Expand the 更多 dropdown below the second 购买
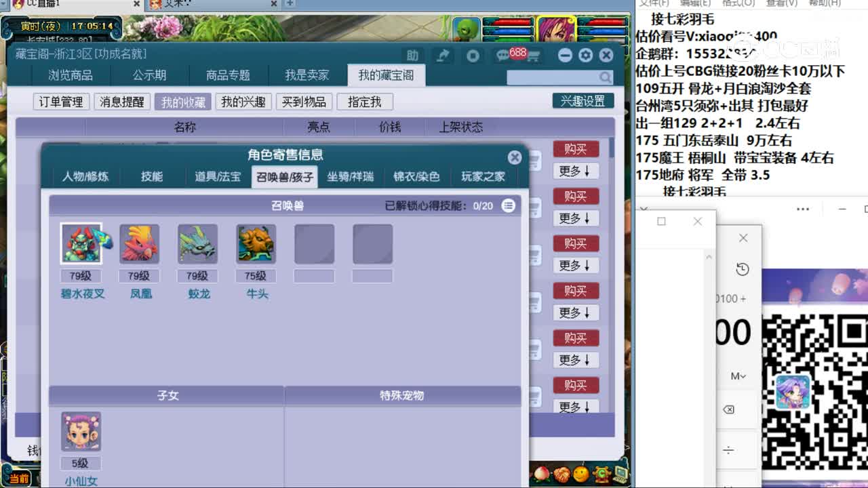Image resolution: width=868 pixels, height=488 pixels. [x=576, y=218]
